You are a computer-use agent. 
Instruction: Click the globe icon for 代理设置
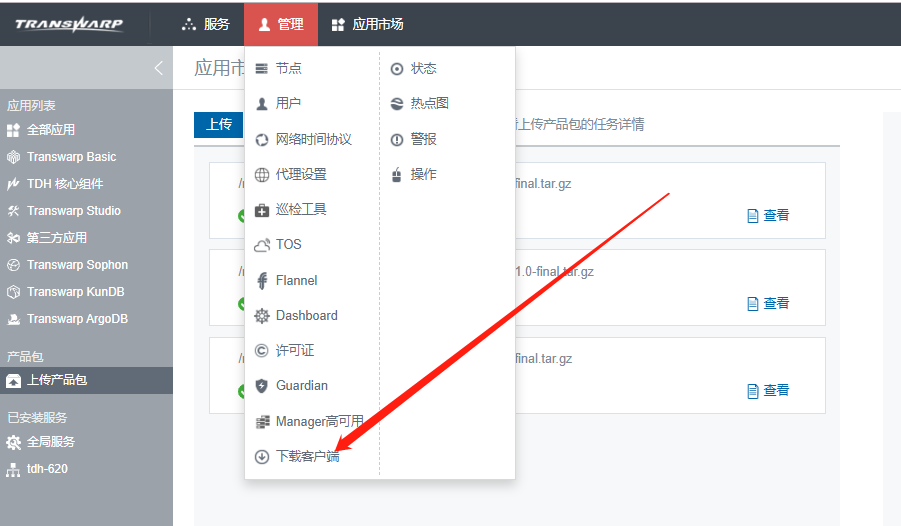click(262, 175)
